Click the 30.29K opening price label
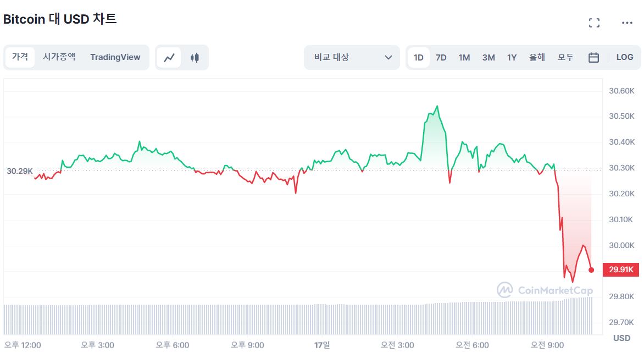The image size is (644, 352). (19, 171)
